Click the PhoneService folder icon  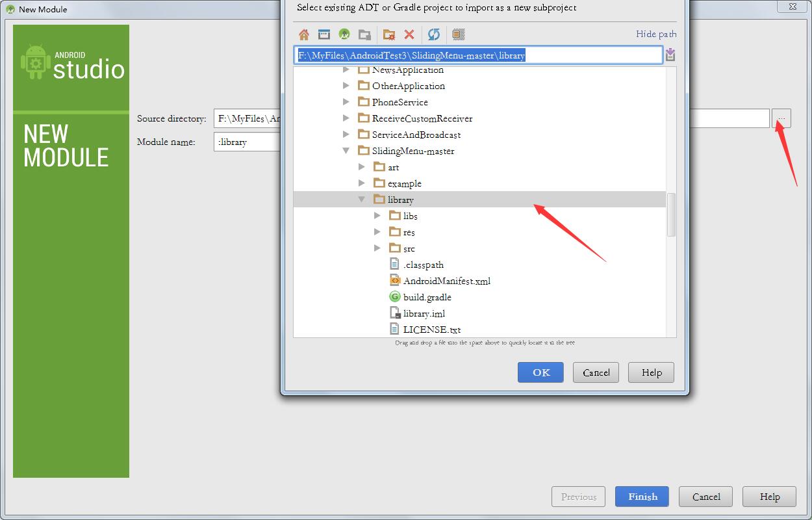[364, 102]
